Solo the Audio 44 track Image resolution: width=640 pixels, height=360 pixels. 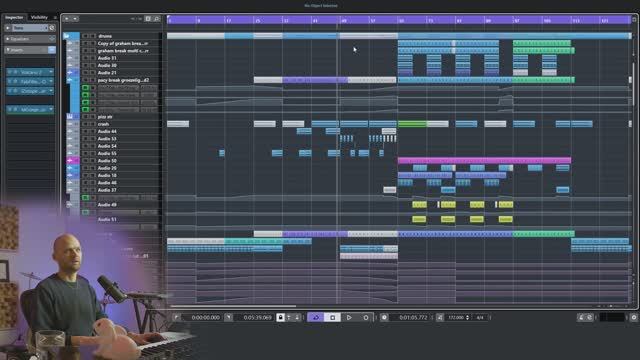93,131
